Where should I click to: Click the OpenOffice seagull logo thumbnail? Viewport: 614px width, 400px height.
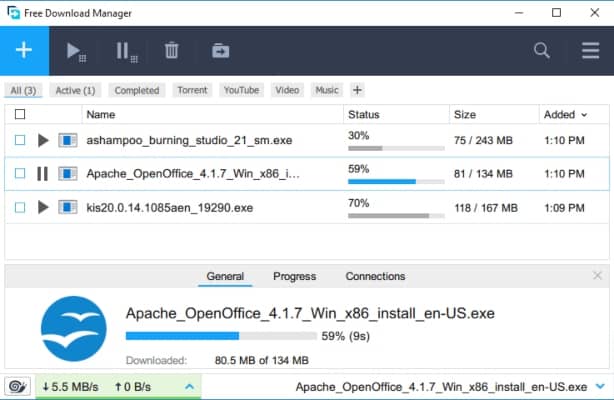pyautogui.click(x=74, y=329)
